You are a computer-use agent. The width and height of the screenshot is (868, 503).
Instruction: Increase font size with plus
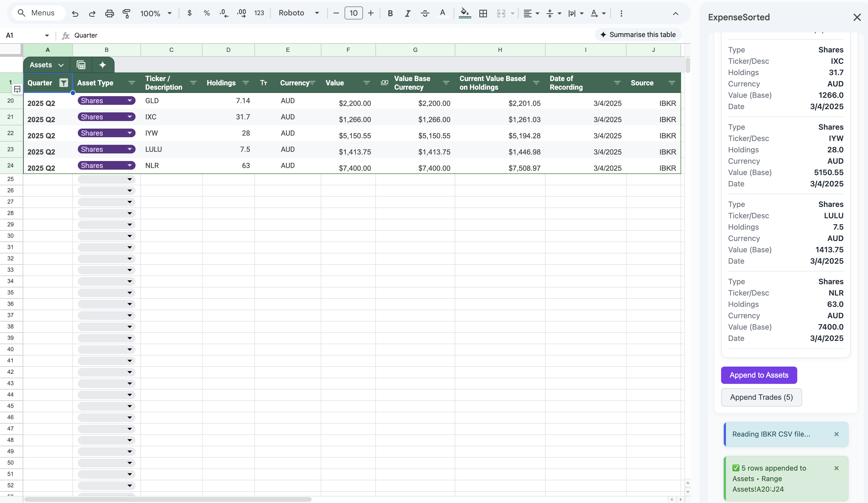click(371, 14)
